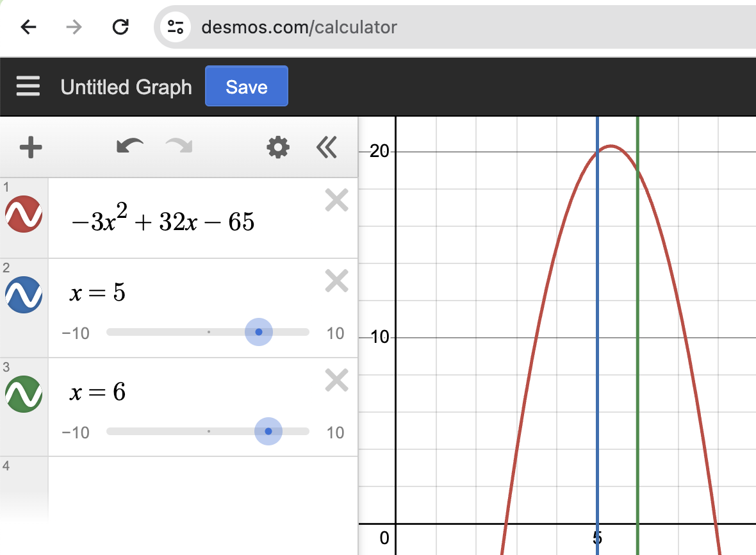
Task: Click the x=6 slider handle
Action: coord(268,431)
